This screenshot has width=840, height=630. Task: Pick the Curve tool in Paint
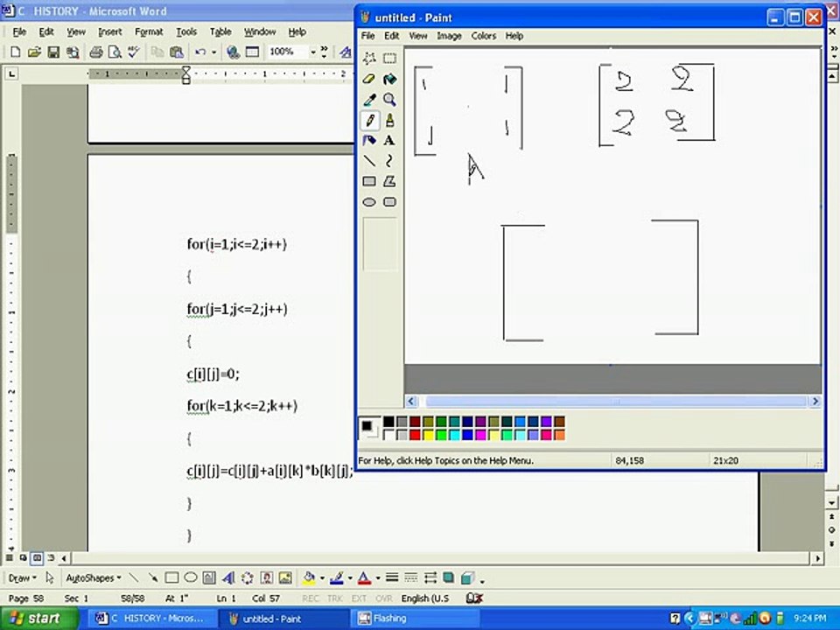point(389,161)
